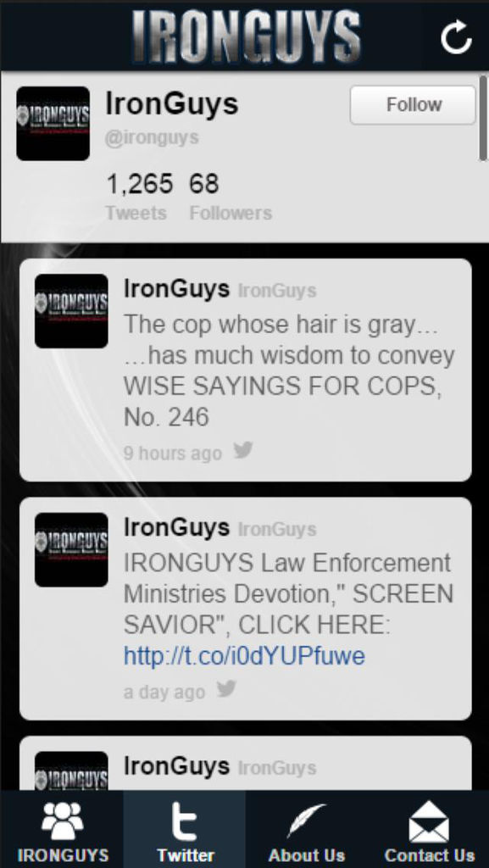Click the Follow button
The image size is (489, 868).
click(x=413, y=104)
